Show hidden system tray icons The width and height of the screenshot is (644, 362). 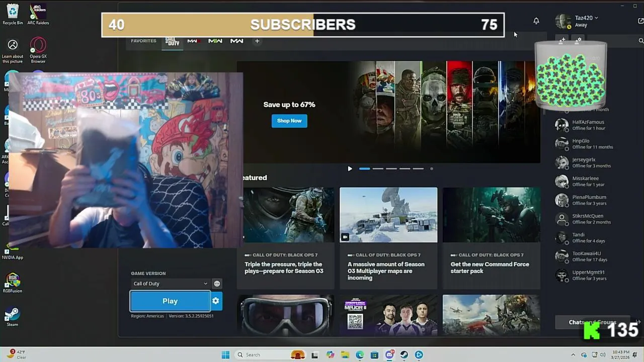(x=574, y=355)
